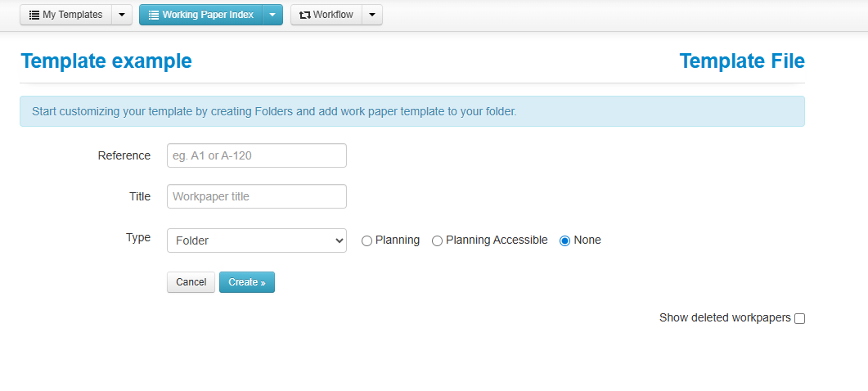Click the retweet arrows icon on Workflow button
Screen dimensions: 868x391
tap(305, 15)
